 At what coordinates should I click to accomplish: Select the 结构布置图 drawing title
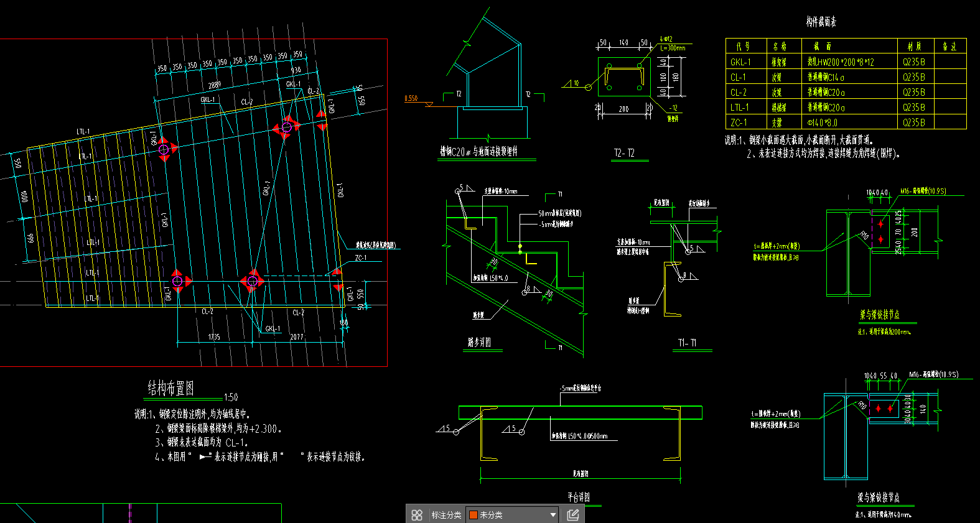[x=170, y=389]
